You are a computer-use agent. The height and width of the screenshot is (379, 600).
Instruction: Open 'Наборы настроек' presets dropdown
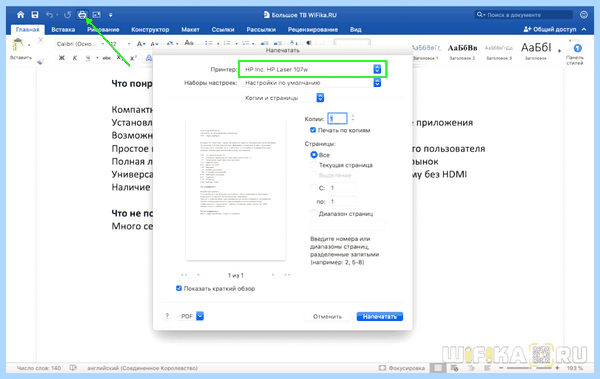pyautogui.click(x=312, y=83)
